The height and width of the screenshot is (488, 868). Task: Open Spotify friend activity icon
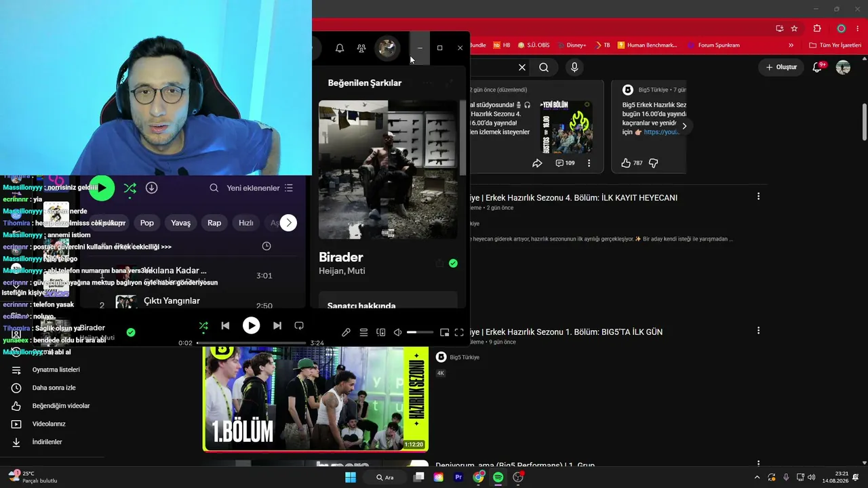click(361, 48)
